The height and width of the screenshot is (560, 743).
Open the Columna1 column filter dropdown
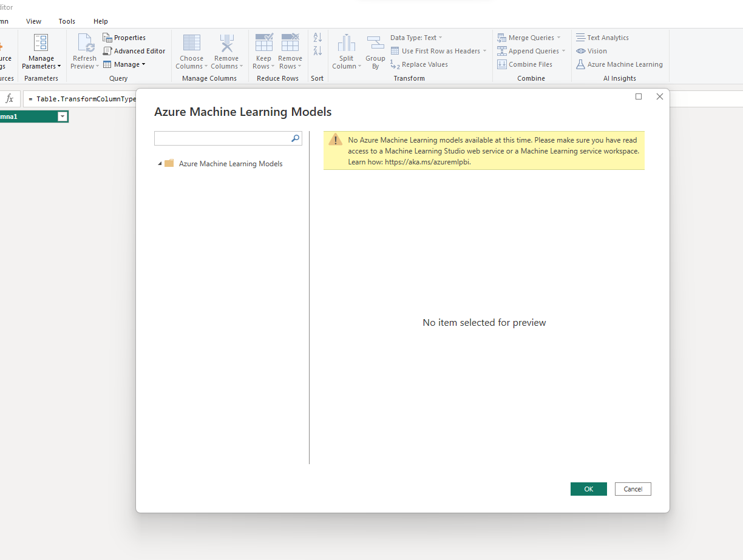coord(62,116)
